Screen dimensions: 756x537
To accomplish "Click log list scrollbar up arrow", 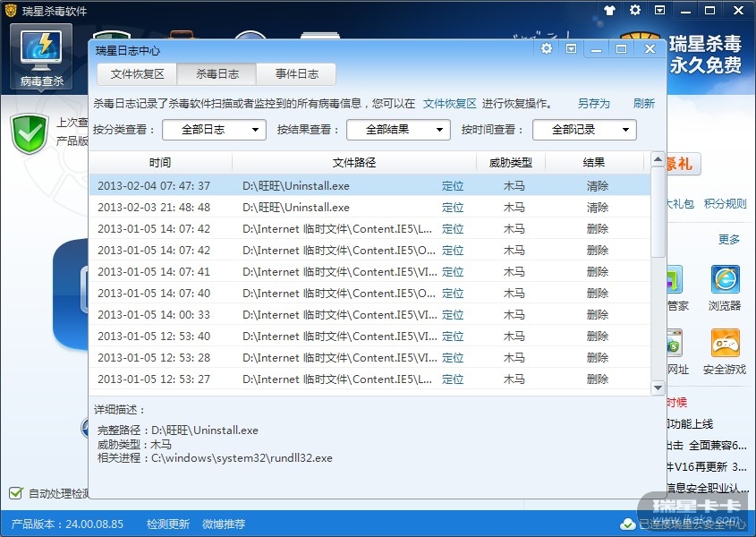I will pos(658,159).
